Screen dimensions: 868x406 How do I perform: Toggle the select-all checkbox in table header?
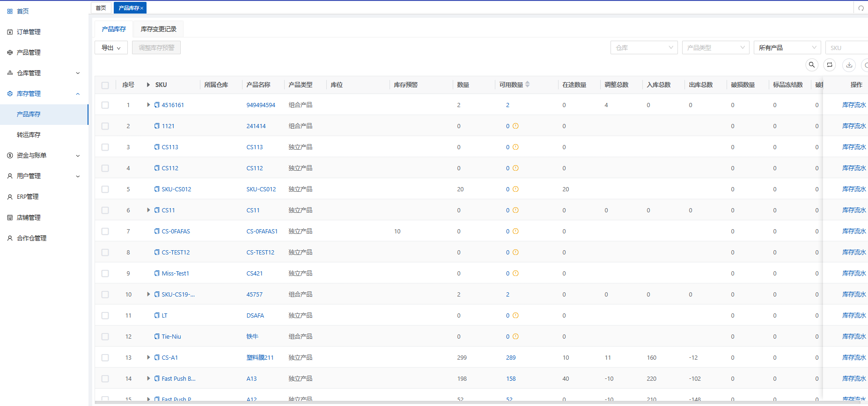[x=105, y=85]
